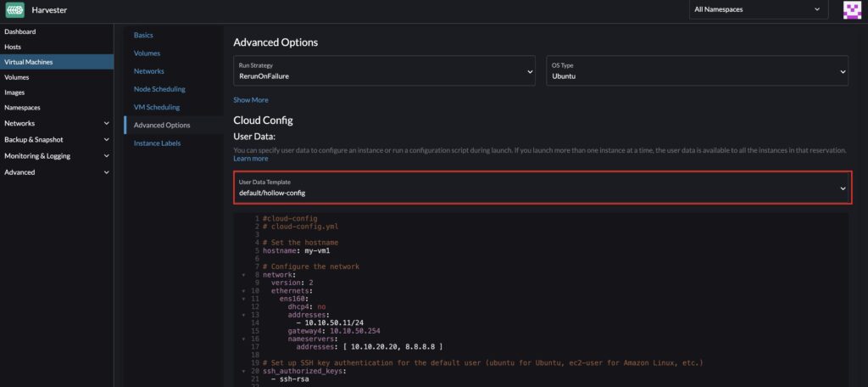Open the User Data Template dropdown
The height and width of the screenshot is (387, 868).
542,188
